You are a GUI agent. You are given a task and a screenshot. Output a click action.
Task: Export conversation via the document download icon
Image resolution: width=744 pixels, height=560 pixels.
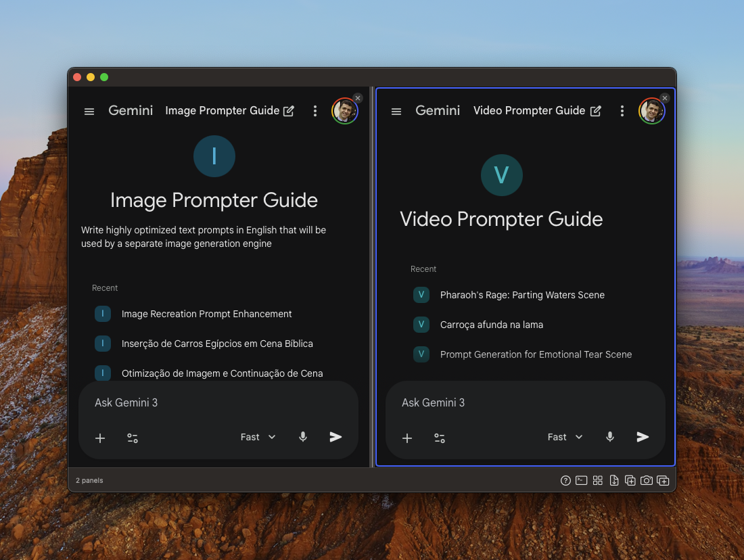(x=613, y=480)
